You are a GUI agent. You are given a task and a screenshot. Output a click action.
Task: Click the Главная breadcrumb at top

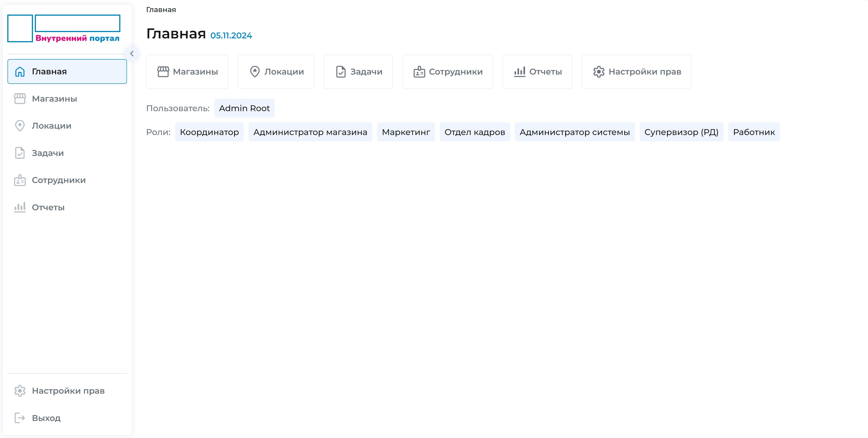pyautogui.click(x=161, y=9)
